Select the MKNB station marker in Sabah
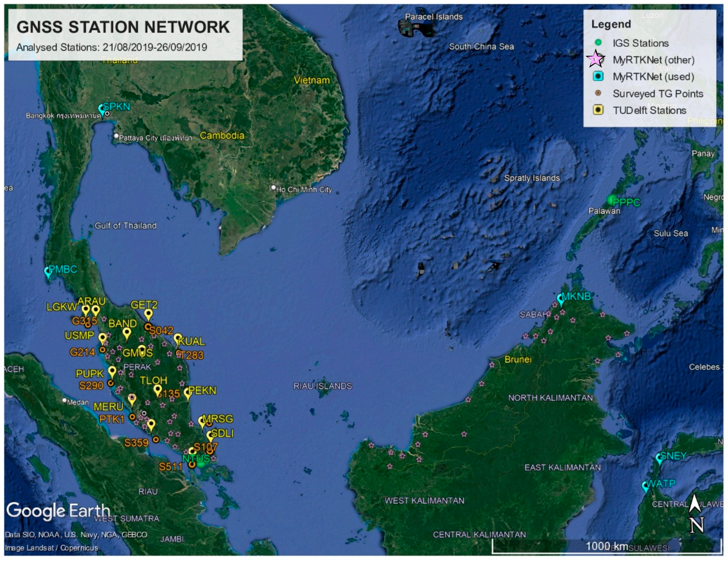 click(x=561, y=299)
